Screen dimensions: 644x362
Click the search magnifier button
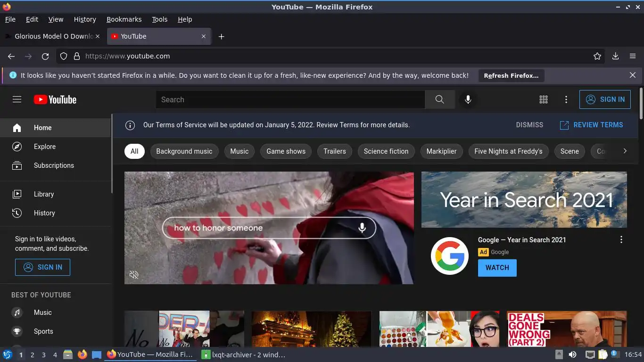440,99
